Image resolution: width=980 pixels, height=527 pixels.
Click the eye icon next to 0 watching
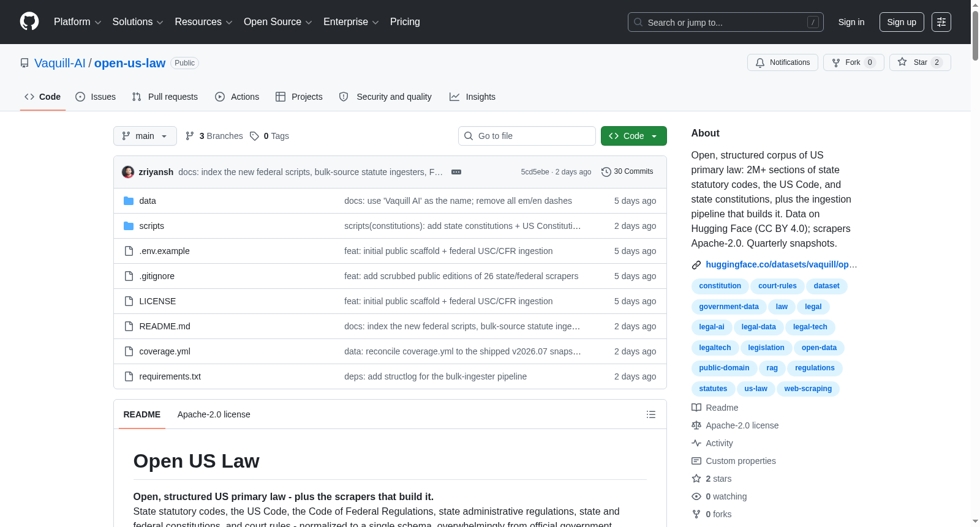(696, 496)
